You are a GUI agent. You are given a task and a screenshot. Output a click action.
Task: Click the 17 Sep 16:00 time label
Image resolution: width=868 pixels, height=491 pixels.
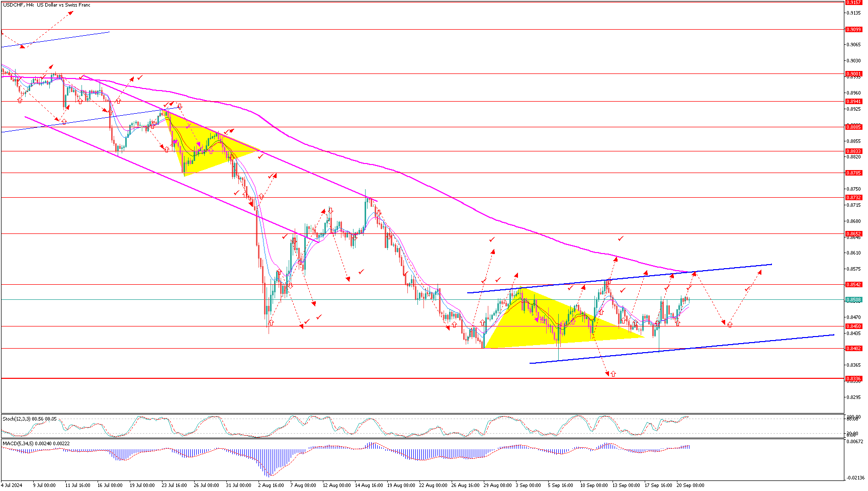658,485
